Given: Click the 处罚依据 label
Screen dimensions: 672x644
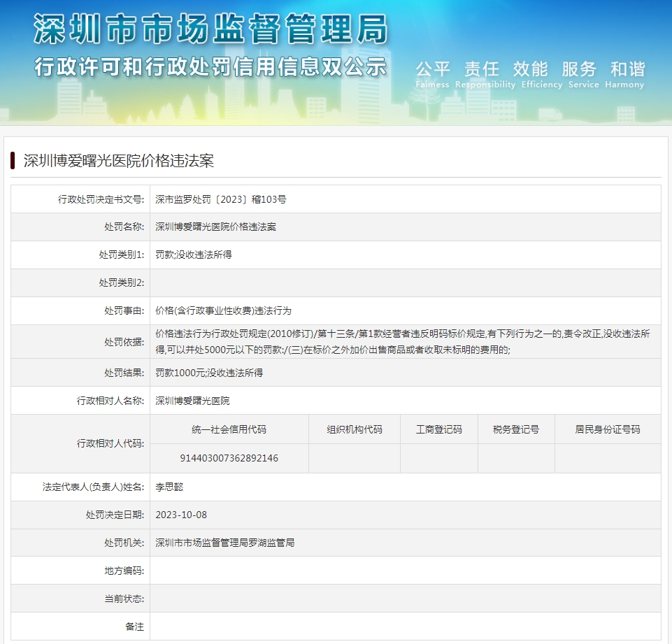Looking at the screenshot, I should [x=124, y=342].
